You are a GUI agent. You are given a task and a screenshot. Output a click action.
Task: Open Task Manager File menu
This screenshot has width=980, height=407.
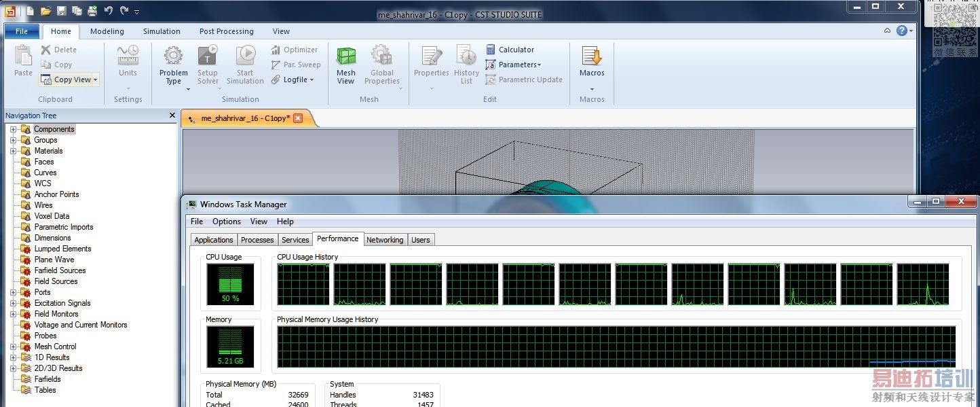[x=197, y=222]
